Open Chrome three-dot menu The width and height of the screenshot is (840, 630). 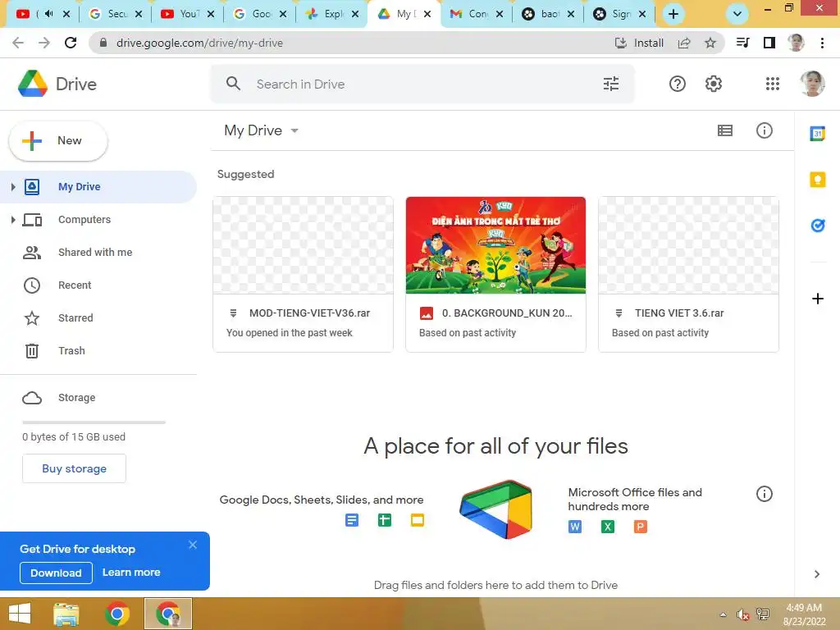pyautogui.click(x=822, y=43)
